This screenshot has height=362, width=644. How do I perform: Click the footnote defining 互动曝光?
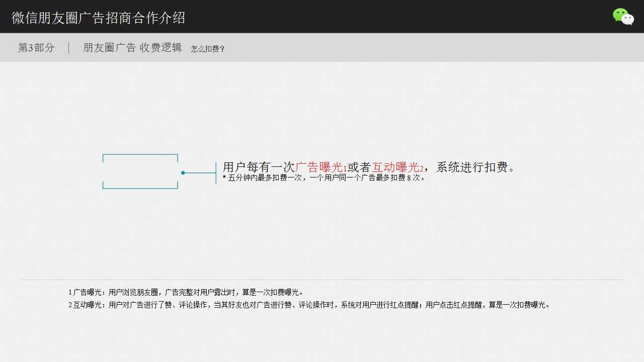tap(309, 305)
